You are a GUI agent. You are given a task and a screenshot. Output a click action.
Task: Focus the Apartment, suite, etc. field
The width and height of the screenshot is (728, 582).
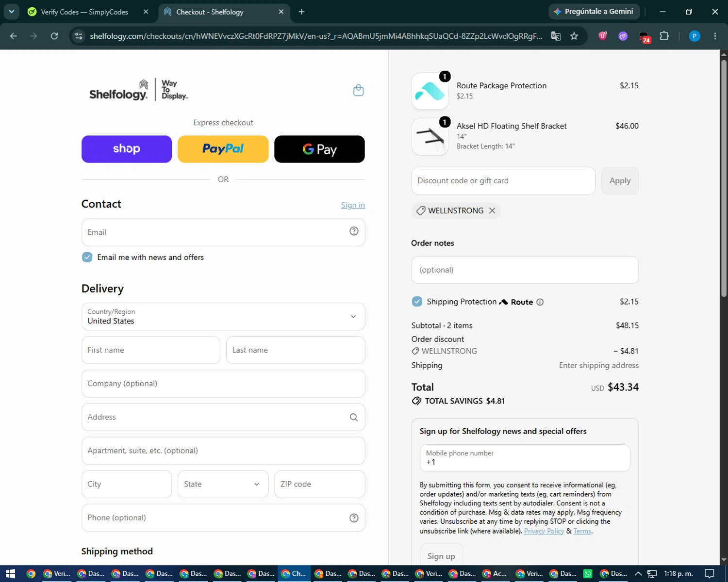(x=223, y=451)
